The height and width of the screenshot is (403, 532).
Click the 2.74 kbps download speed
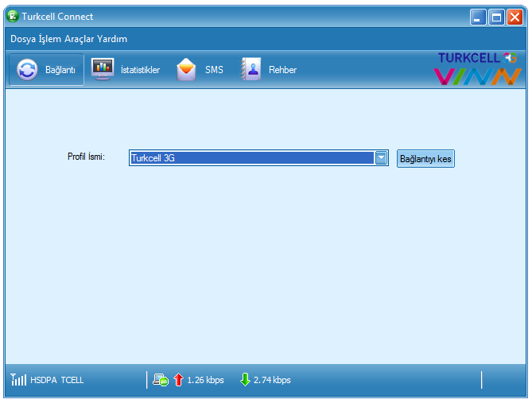(x=272, y=380)
